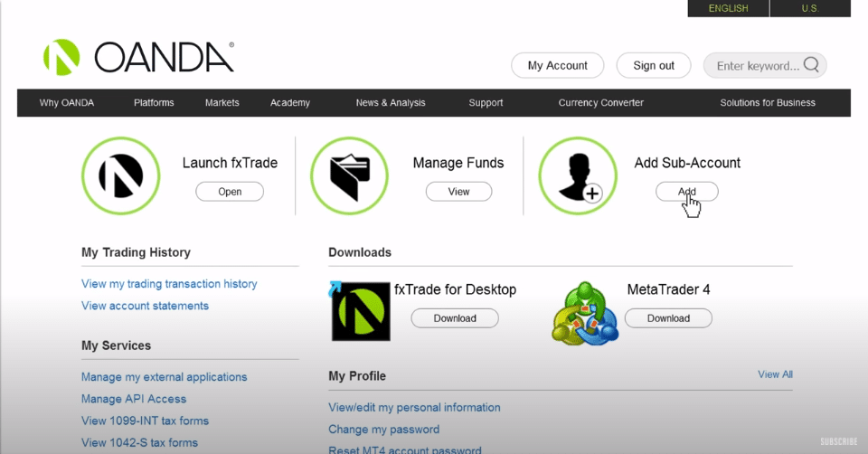Open the News & Analysis menu
This screenshot has width=868, height=454.
point(391,102)
